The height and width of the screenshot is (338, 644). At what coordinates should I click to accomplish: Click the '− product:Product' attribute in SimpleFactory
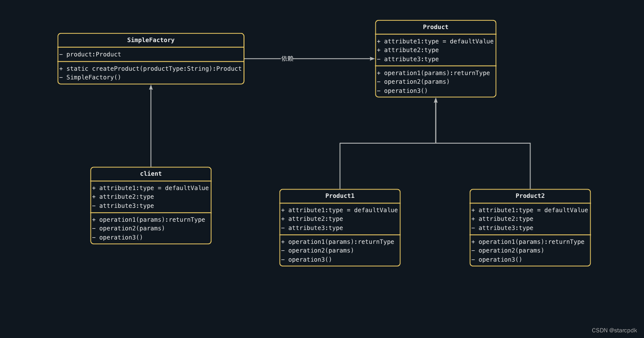coord(90,54)
